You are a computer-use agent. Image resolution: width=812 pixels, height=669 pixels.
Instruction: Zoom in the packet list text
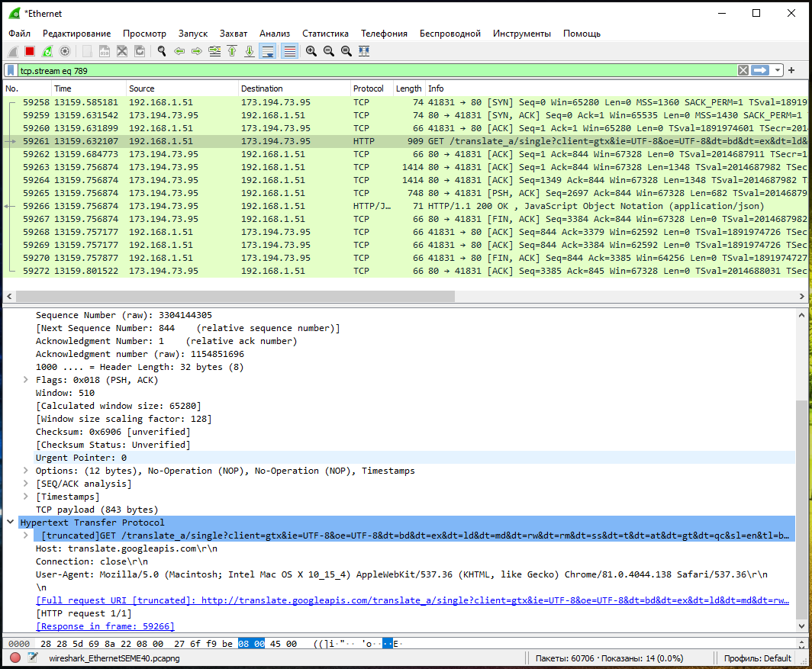(x=311, y=51)
